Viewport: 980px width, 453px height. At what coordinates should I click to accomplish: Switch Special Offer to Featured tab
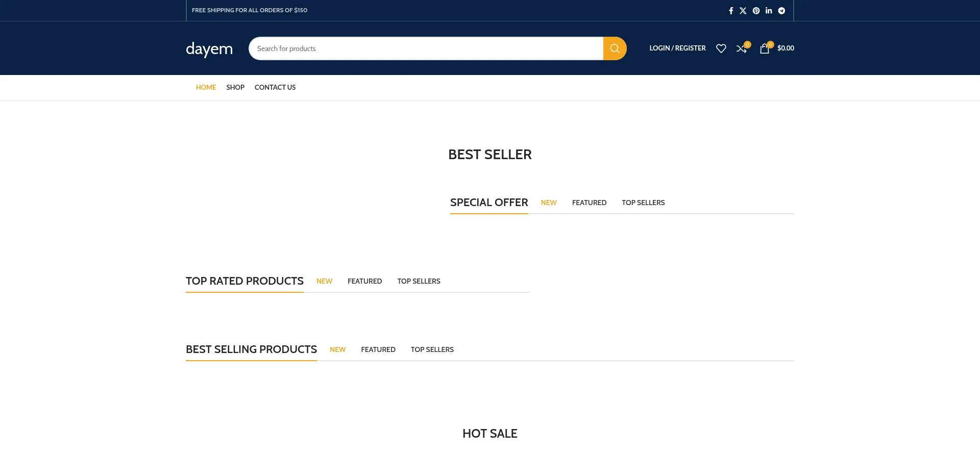pyautogui.click(x=589, y=203)
